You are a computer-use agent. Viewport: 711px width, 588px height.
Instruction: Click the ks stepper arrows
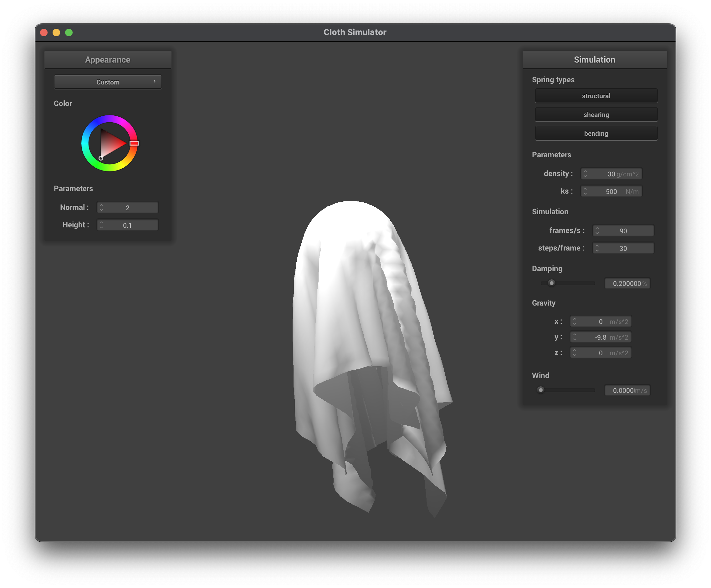585,191
